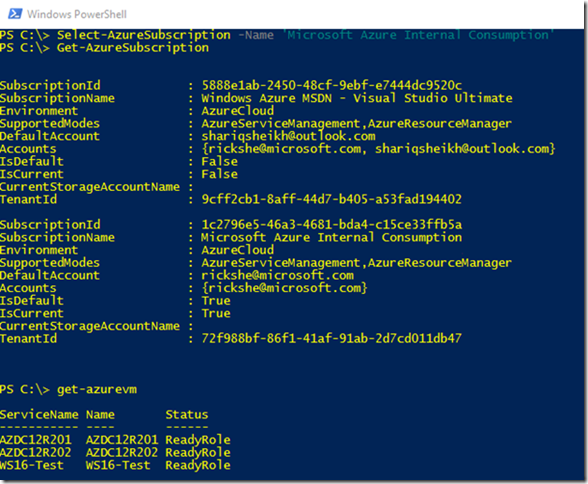Click the first TenantId value starting with 9cff2cb1
Screen dimensions: 588x484
(x=332, y=199)
